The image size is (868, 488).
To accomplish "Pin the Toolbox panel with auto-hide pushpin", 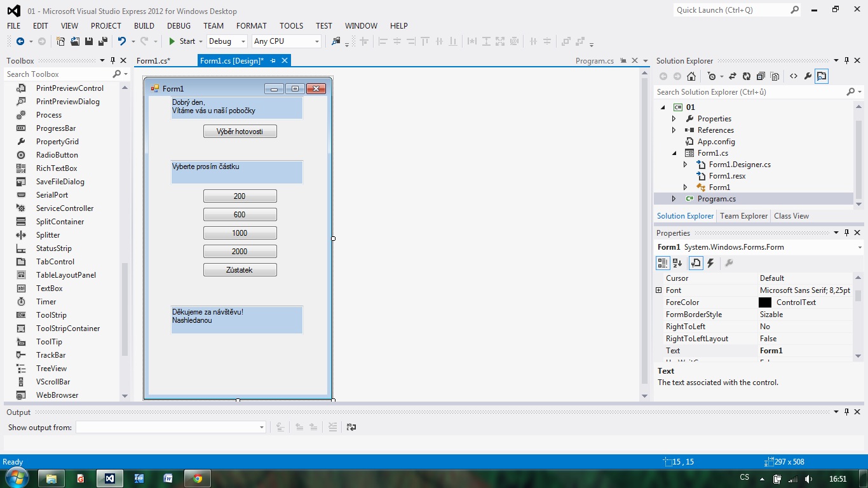I will (x=112, y=61).
